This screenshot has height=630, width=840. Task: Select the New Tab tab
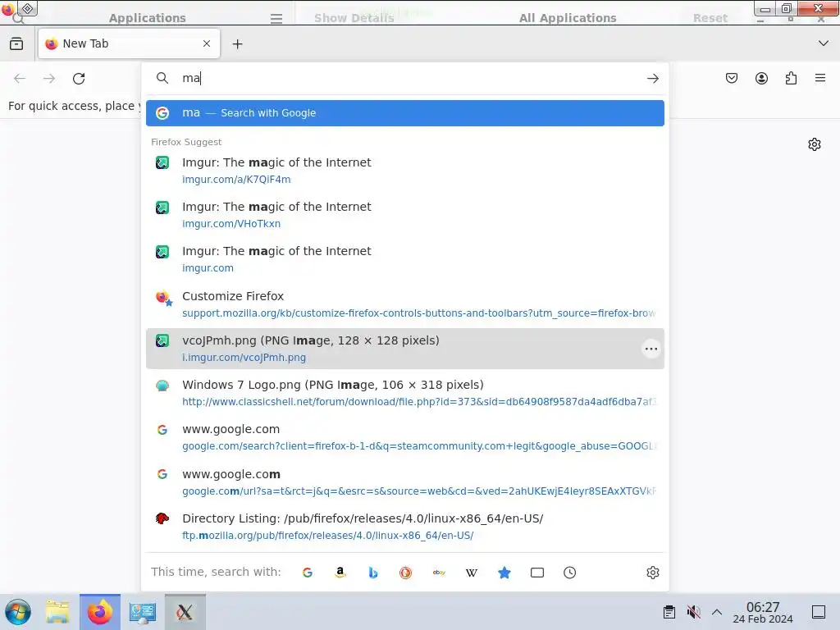(x=129, y=44)
